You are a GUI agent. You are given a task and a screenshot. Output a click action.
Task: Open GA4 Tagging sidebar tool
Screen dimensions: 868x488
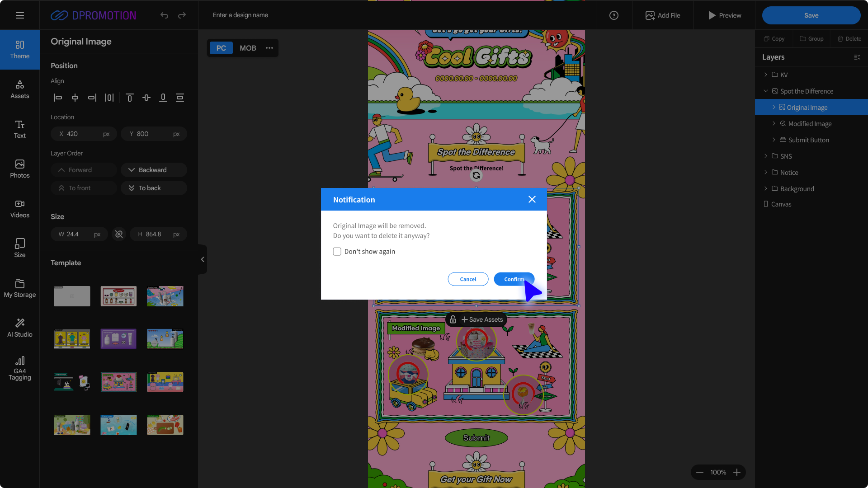[x=20, y=368]
